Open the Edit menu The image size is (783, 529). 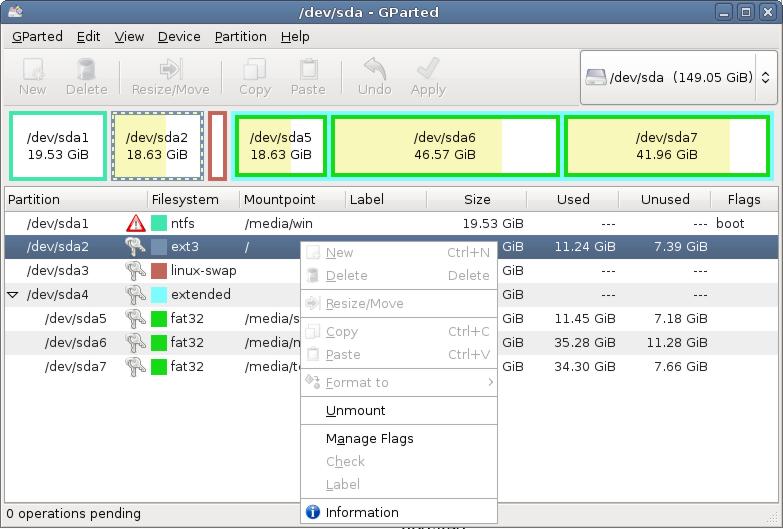(88, 36)
